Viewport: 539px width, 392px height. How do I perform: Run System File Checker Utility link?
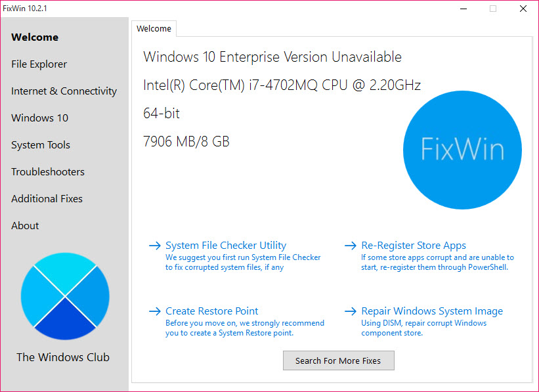(226, 246)
